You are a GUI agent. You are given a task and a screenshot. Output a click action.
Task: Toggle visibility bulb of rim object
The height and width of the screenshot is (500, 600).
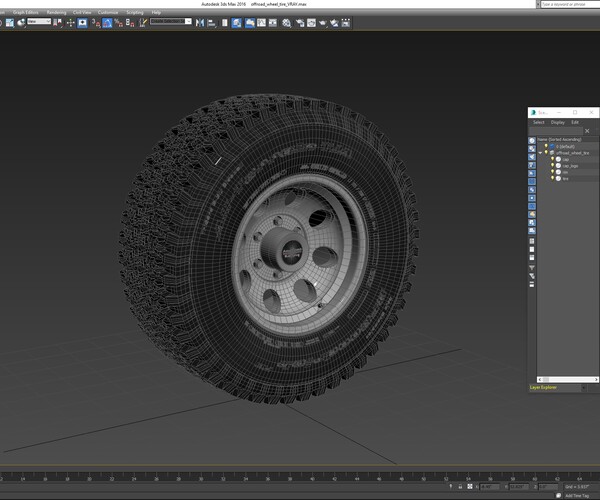coord(552,172)
